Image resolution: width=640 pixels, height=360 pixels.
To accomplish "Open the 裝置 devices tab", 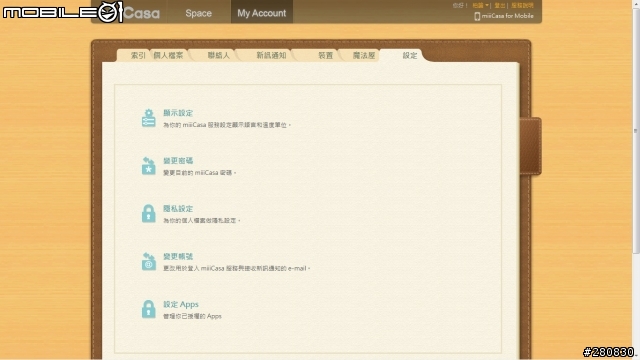I will click(x=325, y=56).
